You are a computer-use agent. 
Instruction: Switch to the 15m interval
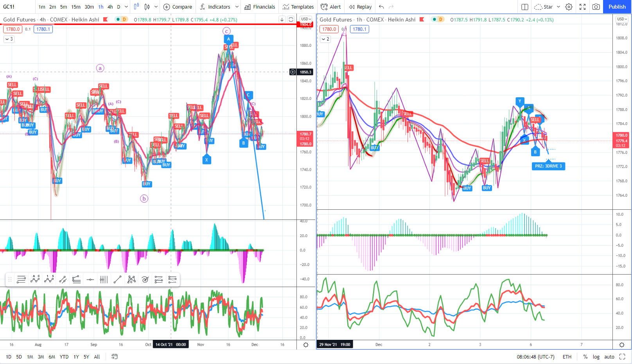pyautogui.click(x=76, y=7)
